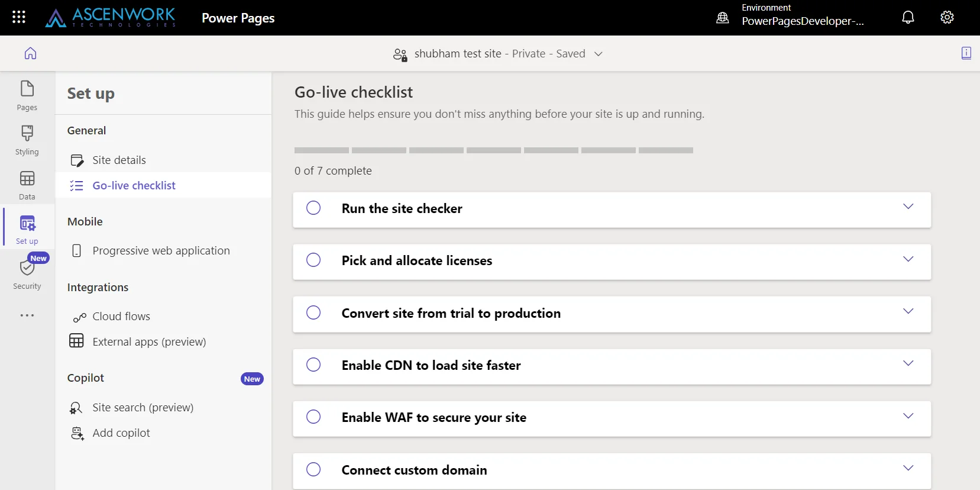Click the Site search copilot icon

point(76,408)
